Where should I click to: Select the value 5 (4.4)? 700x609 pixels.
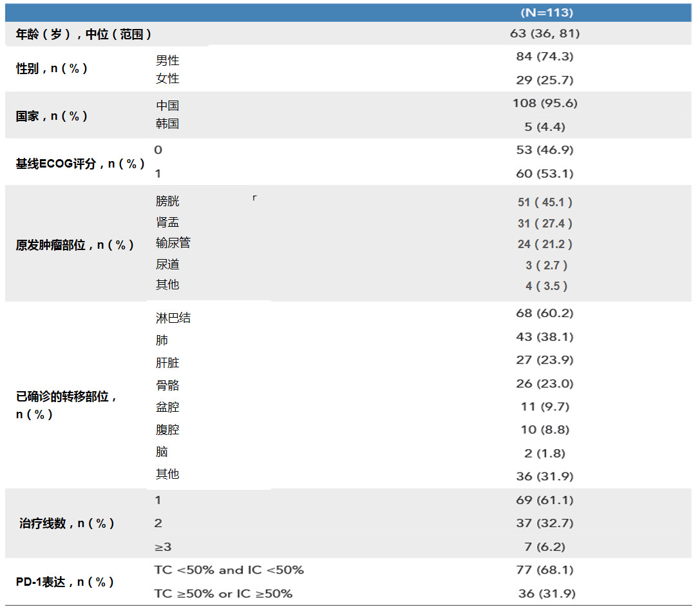[545, 127]
